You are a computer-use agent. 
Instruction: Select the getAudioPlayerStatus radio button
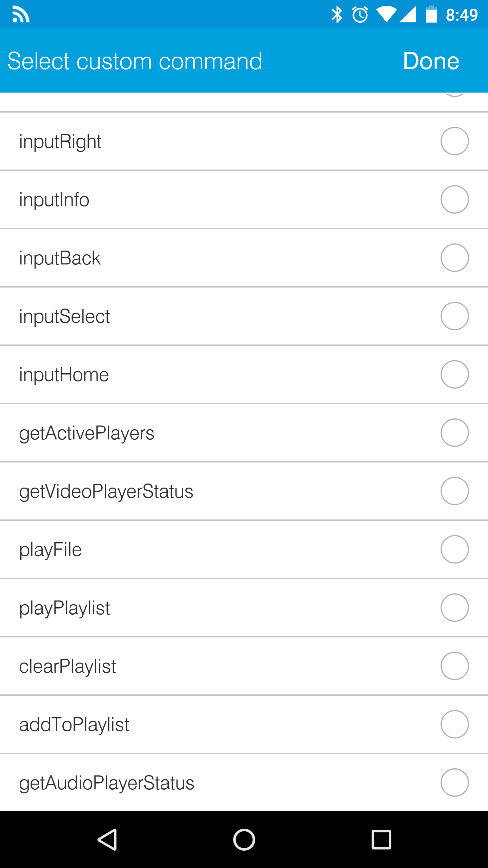(454, 783)
